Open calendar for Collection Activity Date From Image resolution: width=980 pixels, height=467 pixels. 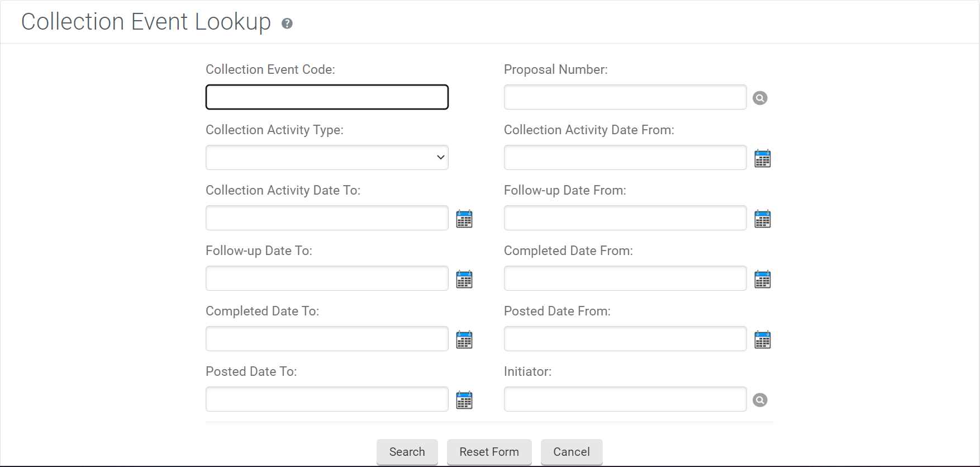point(762,159)
